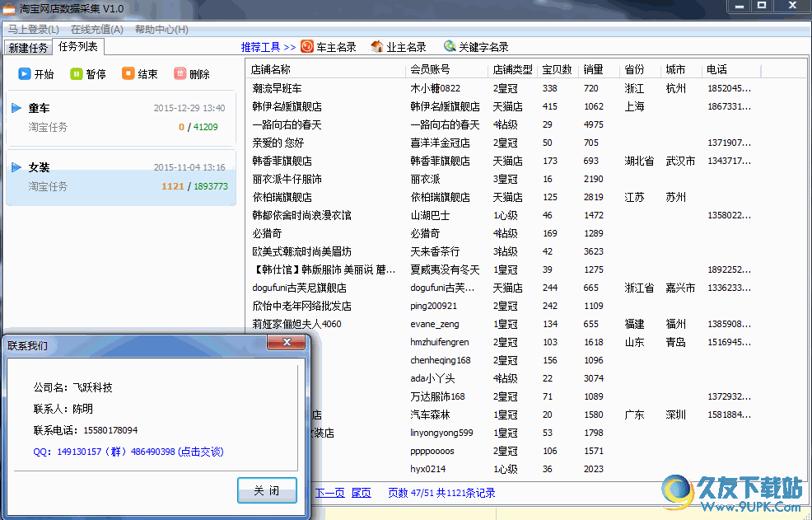Open the 帮助中心(H) menu
This screenshot has width=812, height=520.
[161, 30]
